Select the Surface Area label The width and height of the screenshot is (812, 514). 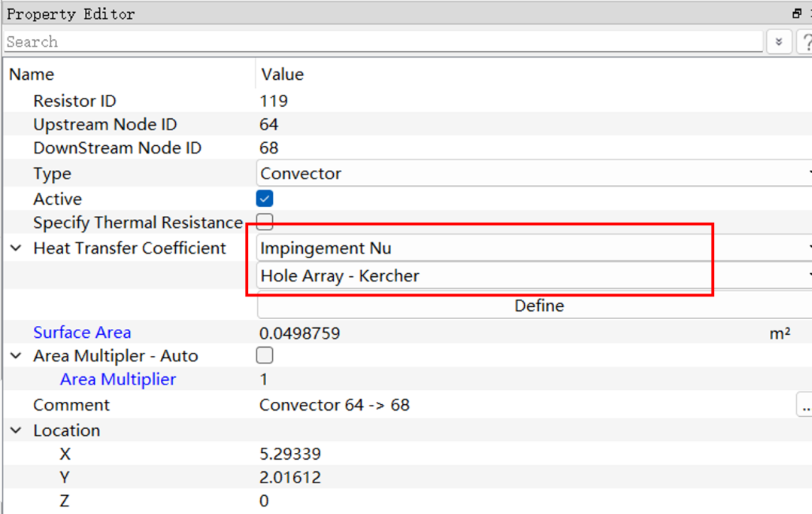pyautogui.click(x=82, y=332)
